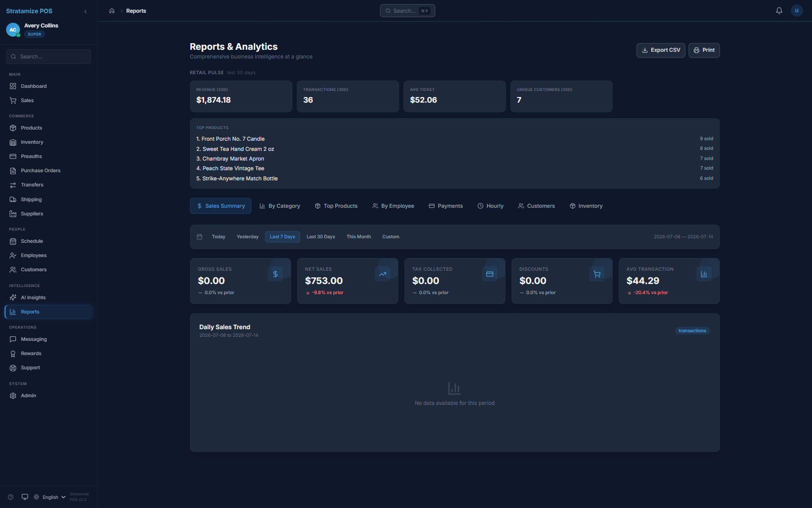812x508 pixels.
Task: Click the calendar icon in date filter
Action: [199, 237]
